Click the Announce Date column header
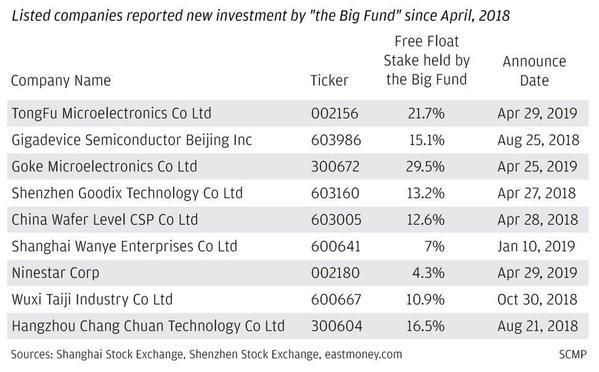Viewport: 599px width, 372px height. coord(534,71)
